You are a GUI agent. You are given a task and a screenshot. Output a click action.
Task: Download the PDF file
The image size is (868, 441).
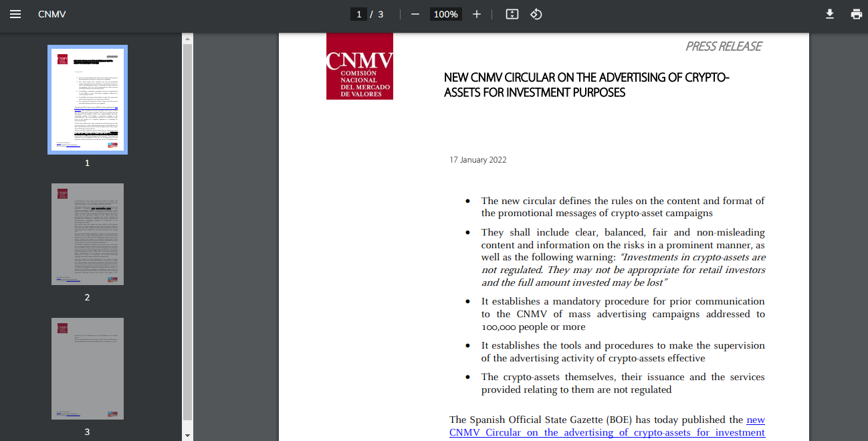[830, 14]
